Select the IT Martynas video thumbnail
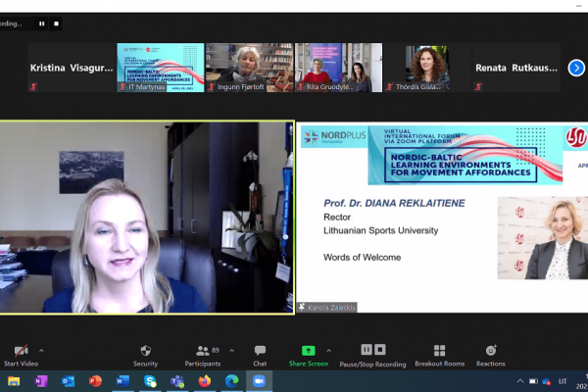Image resolution: width=588 pixels, height=392 pixels. (x=161, y=68)
